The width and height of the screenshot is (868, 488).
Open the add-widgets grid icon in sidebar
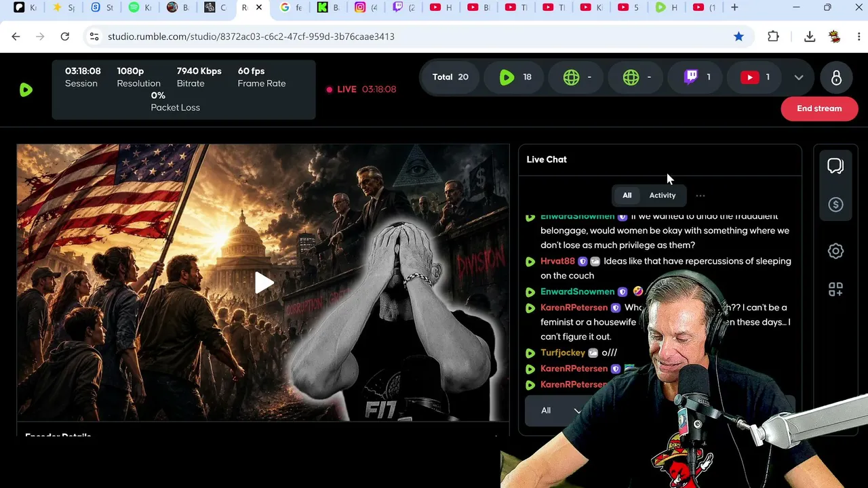coord(835,289)
